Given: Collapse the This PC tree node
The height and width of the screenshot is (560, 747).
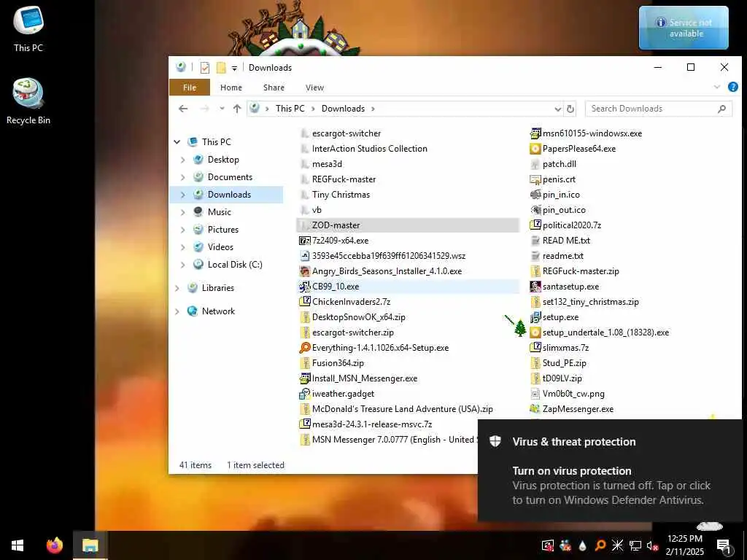Looking at the screenshot, I should pos(177,142).
